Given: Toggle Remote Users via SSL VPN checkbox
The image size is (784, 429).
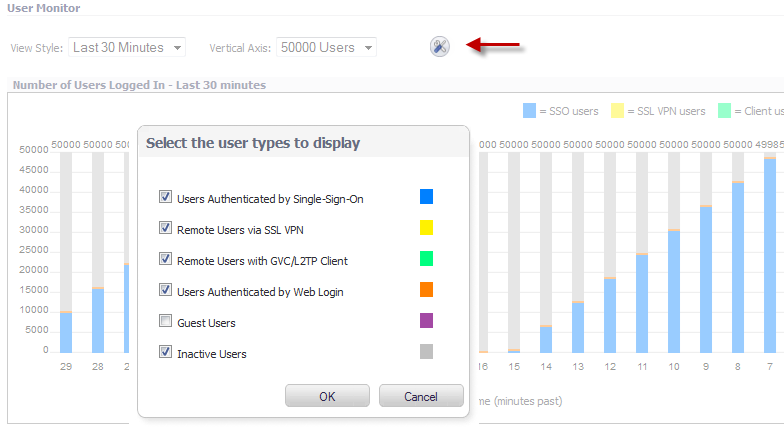Looking at the screenshot, I should (166, 229).
